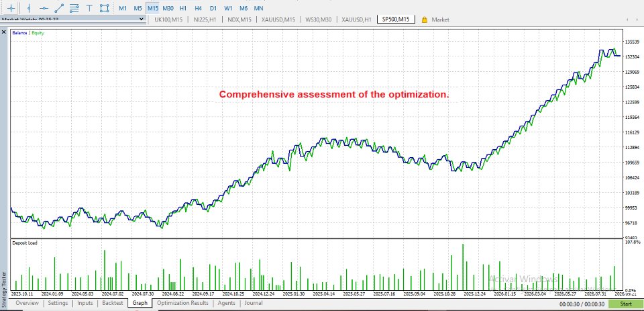Open the XAUUSD,H1 chart tab

point(356,19)
